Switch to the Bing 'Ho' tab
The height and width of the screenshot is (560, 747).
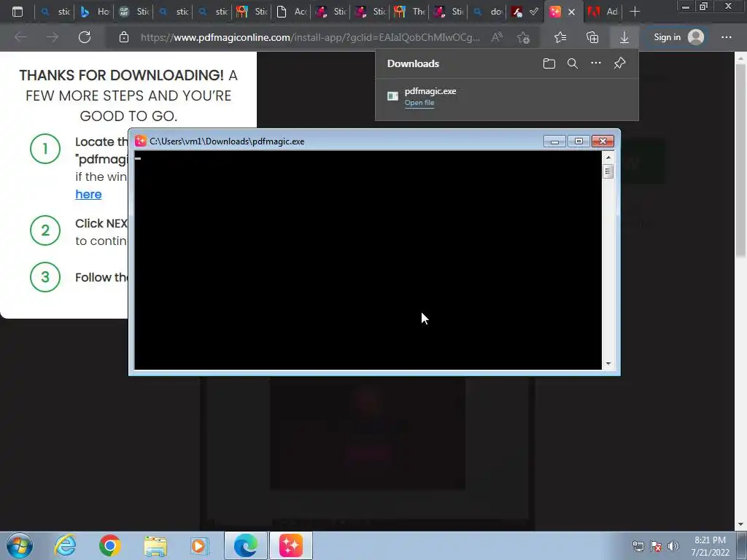click(94, 12)
